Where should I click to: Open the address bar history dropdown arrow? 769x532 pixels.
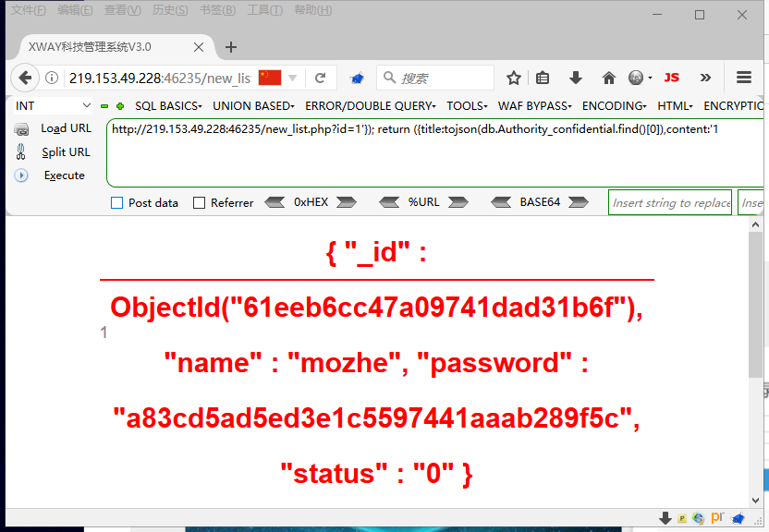point(293,78)
